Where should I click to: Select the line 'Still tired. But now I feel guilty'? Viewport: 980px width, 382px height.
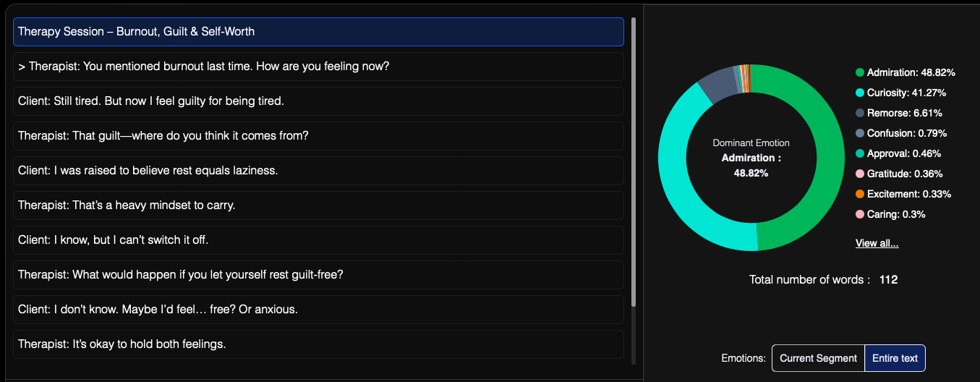(x=318, y=101)
